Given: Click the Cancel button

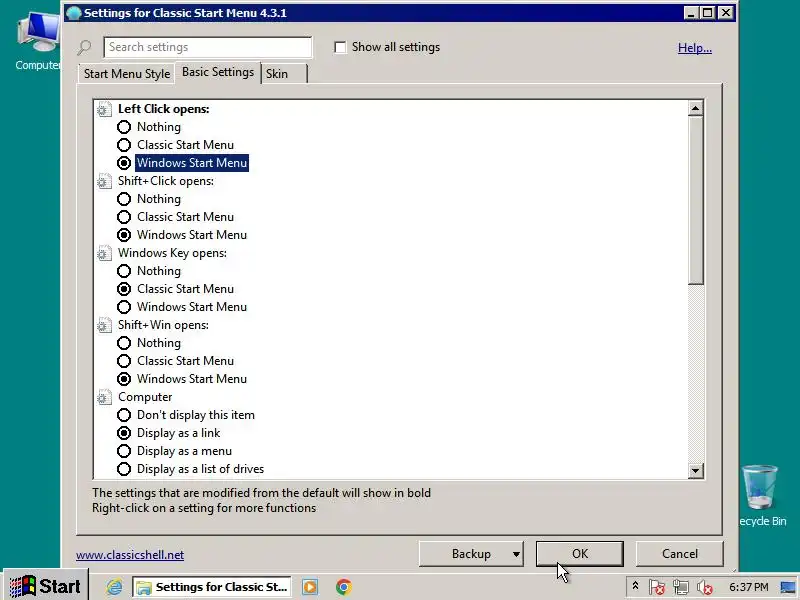Looking at the screenshot, I should [x=680, y=554].
